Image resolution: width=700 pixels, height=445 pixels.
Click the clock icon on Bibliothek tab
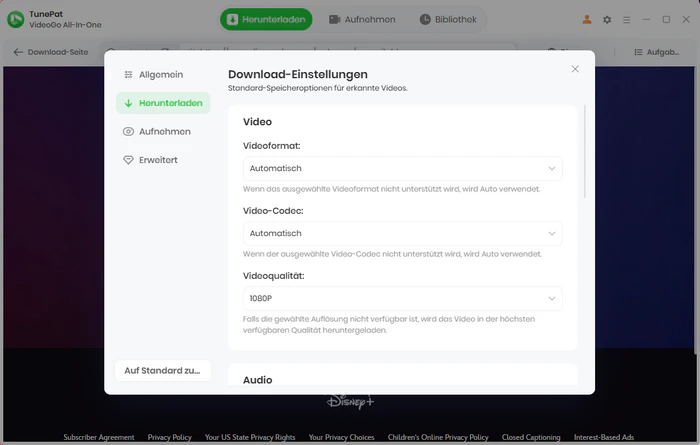point(425,19)
